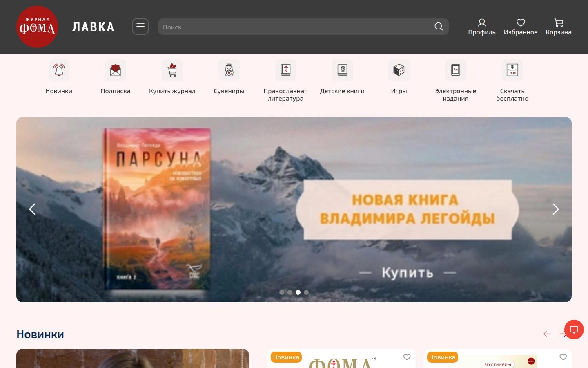Favorite the ФОМА magazine product heart
The height and width of the screenshot is (368, 588).
[407, 357]
